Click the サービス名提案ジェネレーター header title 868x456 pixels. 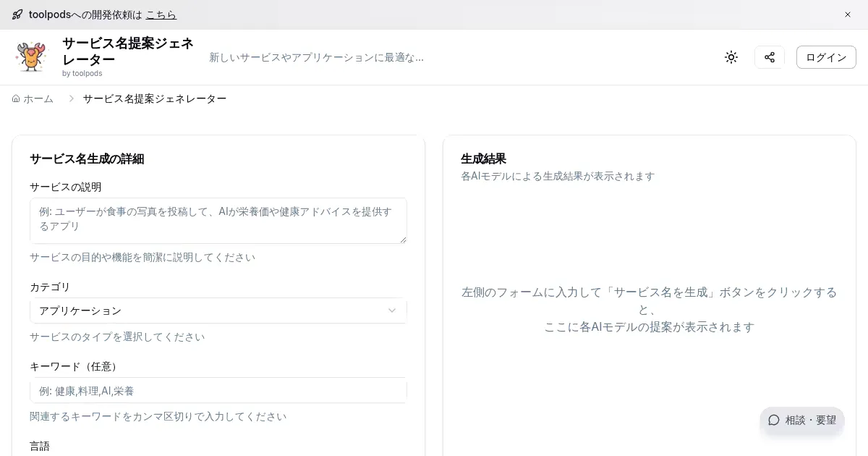tap(128, 51)
